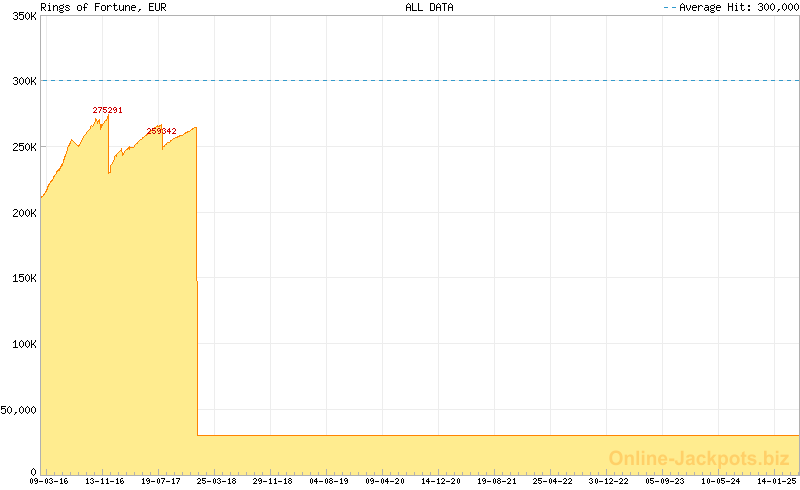Click the 200K y-axis label
The width and height of the screenshot is (800, 490).
(22, 212)
